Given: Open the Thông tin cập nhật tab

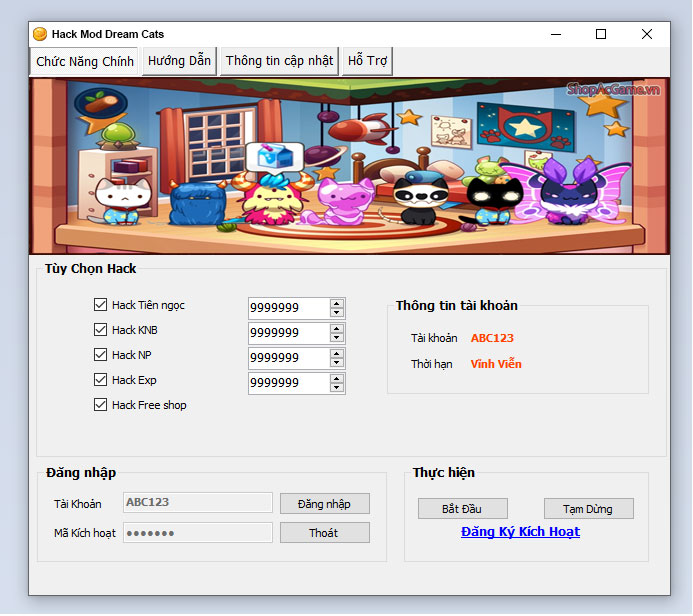Looking at the screenshot, I should coord(279,61).
